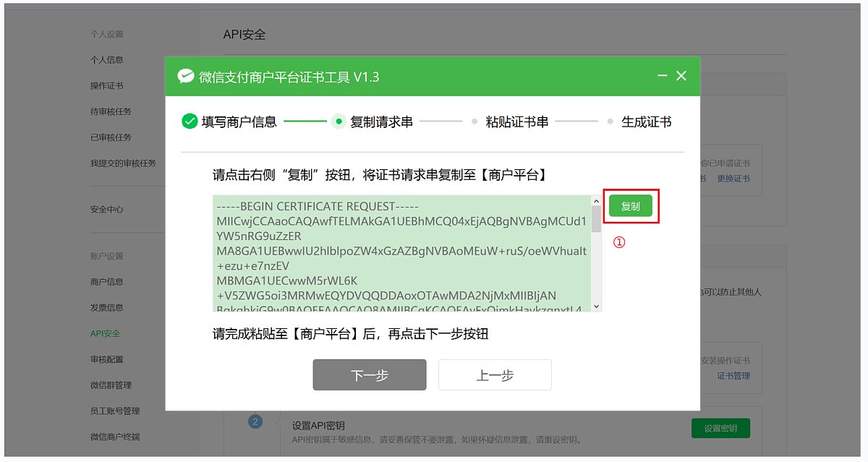The width and height of the screenshot is (868, 462).
Task: Minimize the certificate tool dialog
Action: [662, 76]
